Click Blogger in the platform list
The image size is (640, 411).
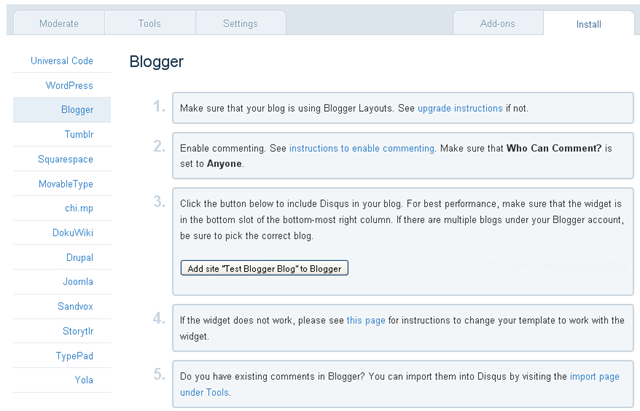[62, 110]
